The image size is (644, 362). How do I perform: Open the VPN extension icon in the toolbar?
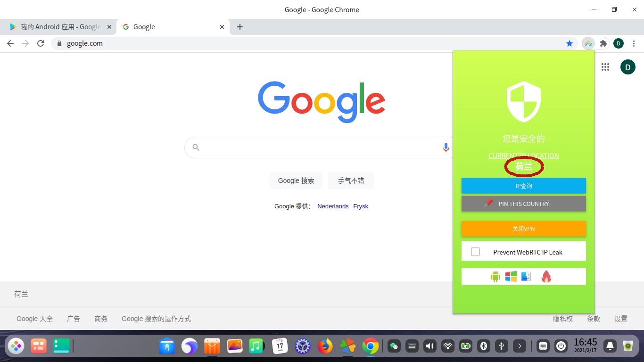point(588,43)
